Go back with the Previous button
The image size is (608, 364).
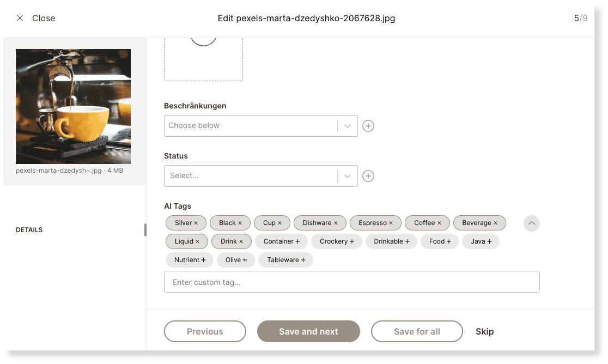coord(205,331)
